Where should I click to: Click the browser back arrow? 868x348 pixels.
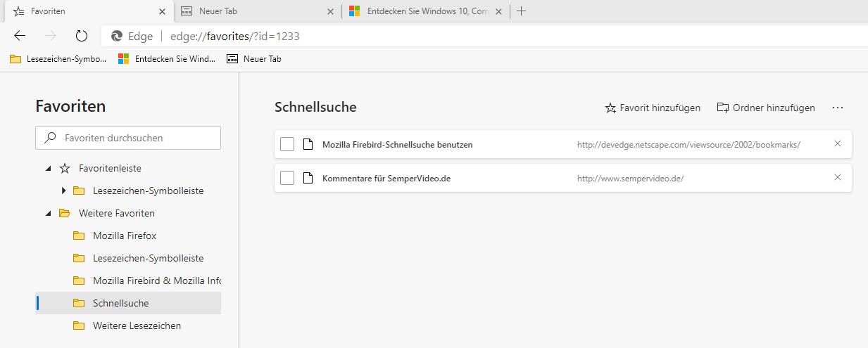pyautogui.click(x=20, y=36)
